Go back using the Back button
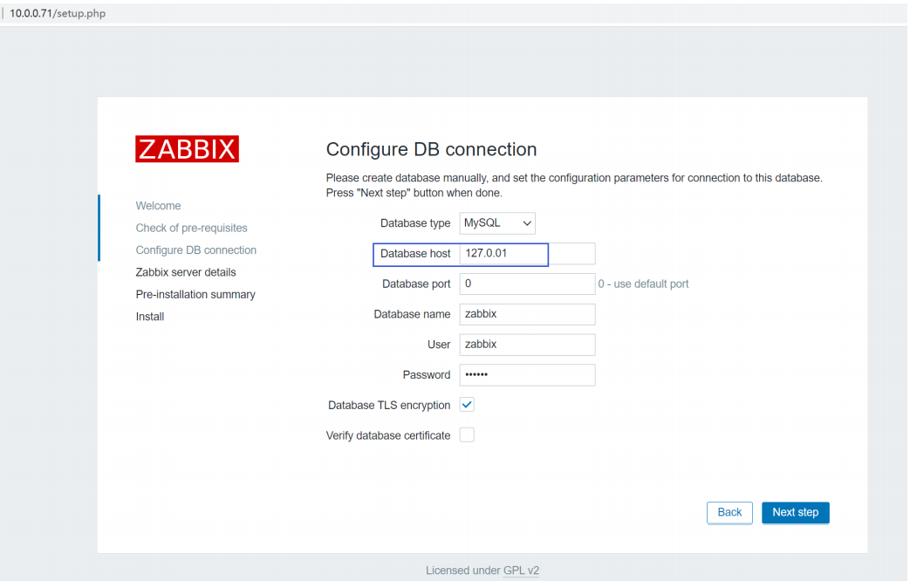This screenshot has width=910, height=588. pyautogui.click(x=729, y=512)
